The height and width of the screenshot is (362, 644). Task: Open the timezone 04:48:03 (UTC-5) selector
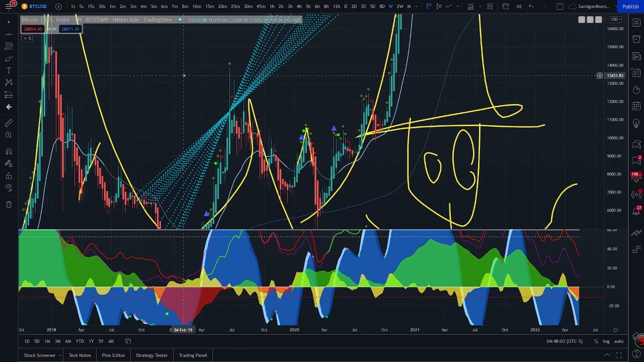[564, 341]
